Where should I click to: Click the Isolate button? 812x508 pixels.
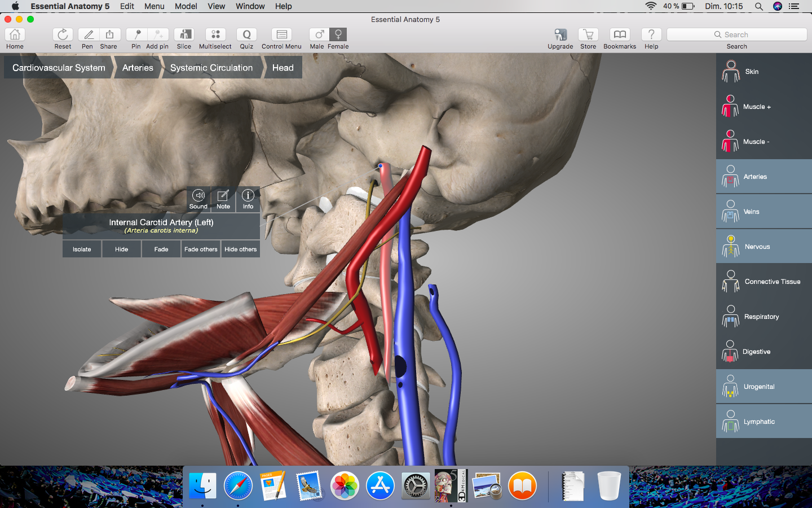[x=82, y=249]
